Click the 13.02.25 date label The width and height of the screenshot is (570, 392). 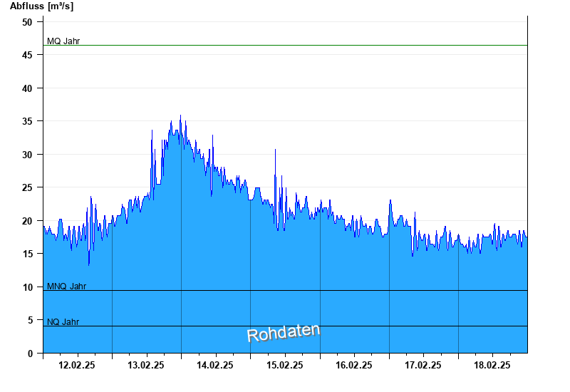point(146,365)
